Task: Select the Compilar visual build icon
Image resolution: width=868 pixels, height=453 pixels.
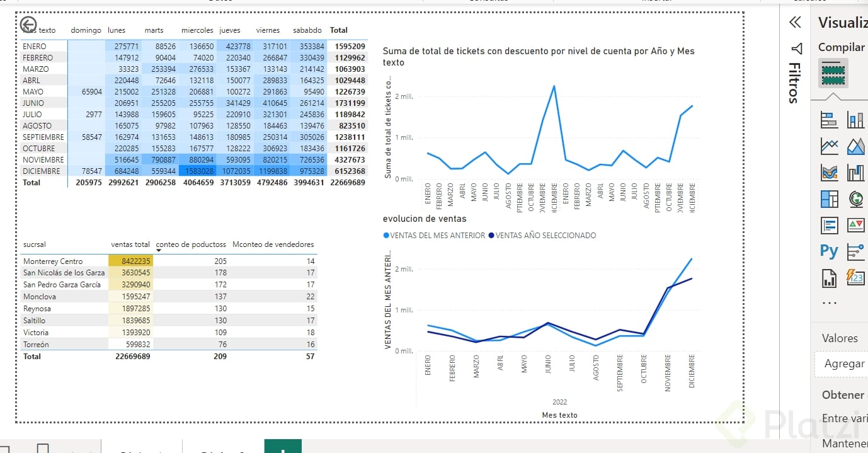Action: [833, 73]
